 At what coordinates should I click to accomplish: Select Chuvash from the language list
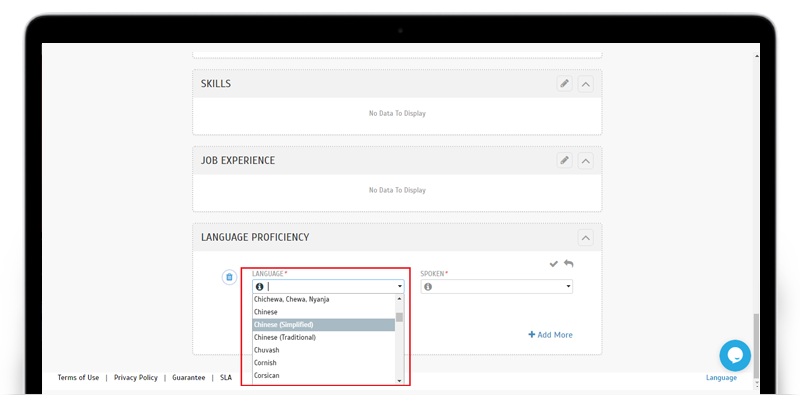tap(323, 350)
